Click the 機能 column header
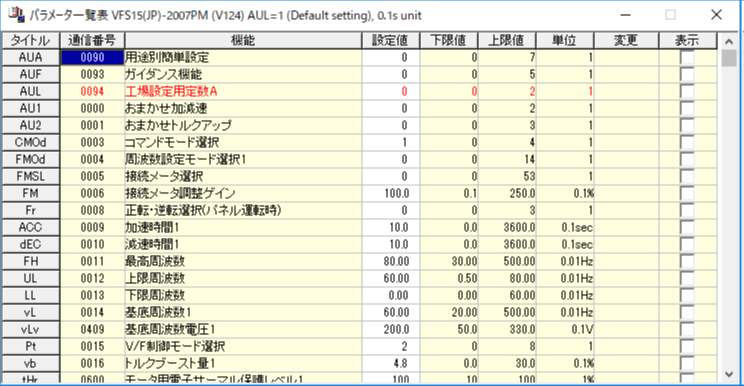744x386 pixels. coord(243,40)
